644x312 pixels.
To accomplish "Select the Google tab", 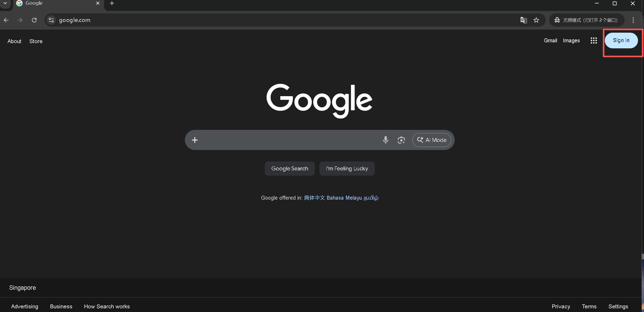I will [52, 3].
